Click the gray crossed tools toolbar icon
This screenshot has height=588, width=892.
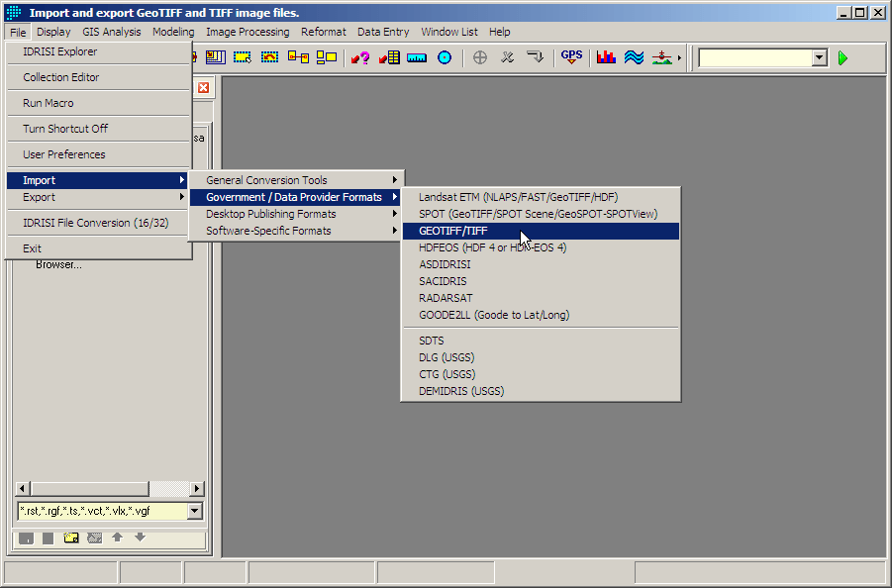(508, 57)
